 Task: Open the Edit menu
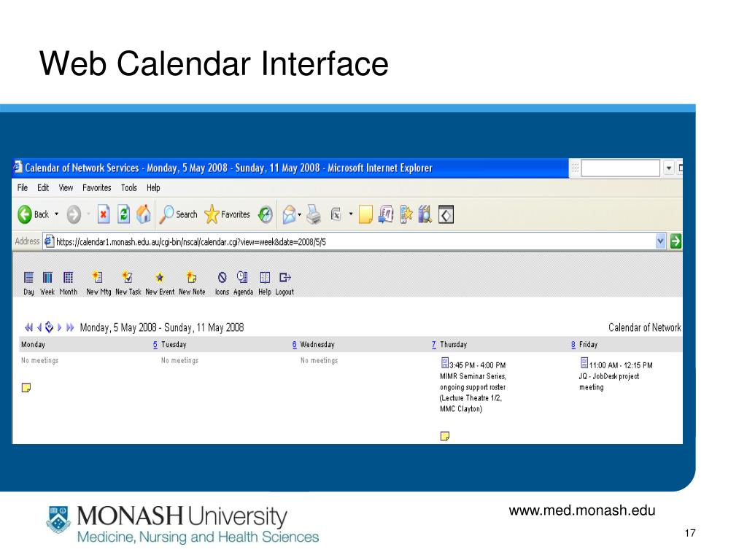click(x=43, y=187)
